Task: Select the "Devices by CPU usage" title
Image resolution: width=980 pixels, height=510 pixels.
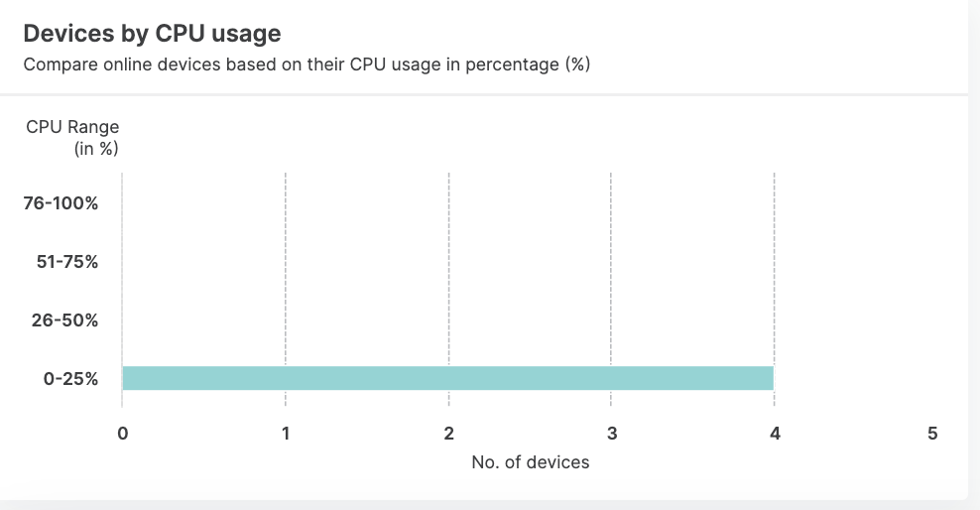Action: pyautogui.click(x=152, y=34)
